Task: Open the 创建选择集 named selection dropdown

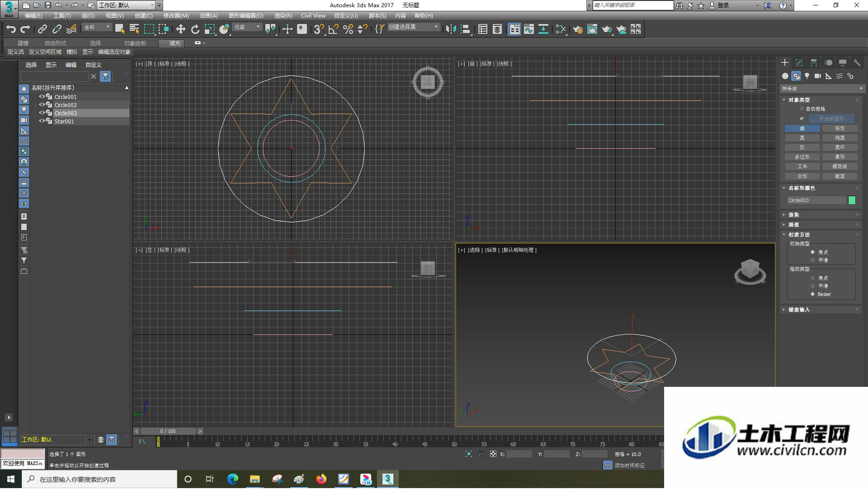Action: pyautogui.click(x=413, y=28)
